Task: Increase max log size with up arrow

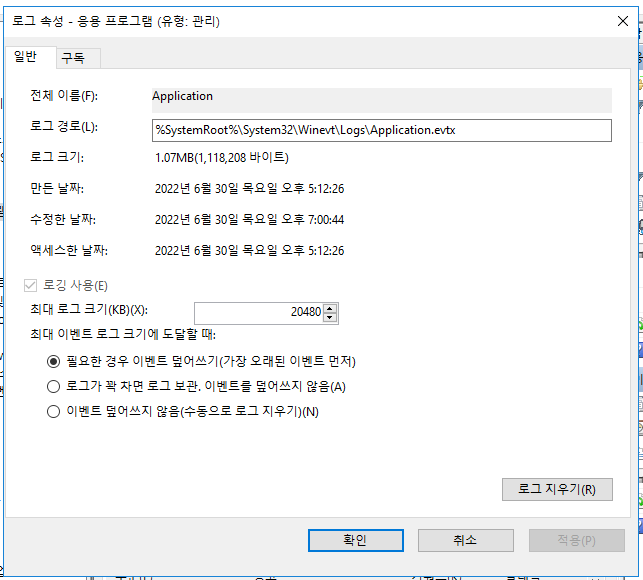Action: tap(330, 308)
